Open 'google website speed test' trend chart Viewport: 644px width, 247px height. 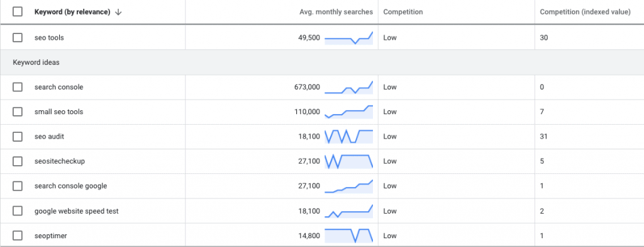pos(348,211)
